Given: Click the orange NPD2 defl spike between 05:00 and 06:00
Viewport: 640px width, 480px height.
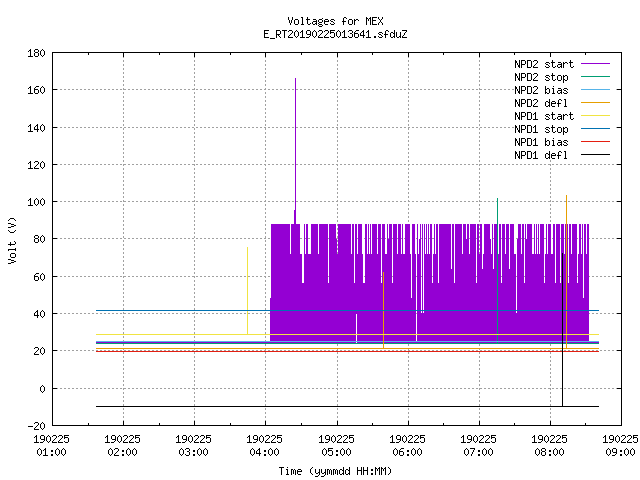Looking at the screenshot, I should tap(384, 310).
